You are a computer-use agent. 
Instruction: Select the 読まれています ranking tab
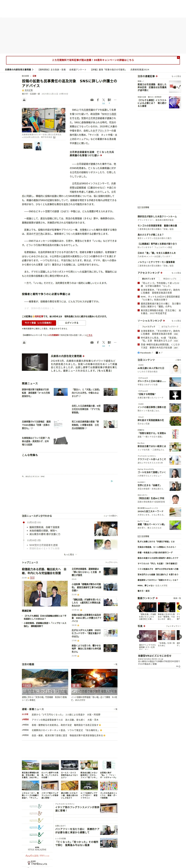tap(148, 279)
